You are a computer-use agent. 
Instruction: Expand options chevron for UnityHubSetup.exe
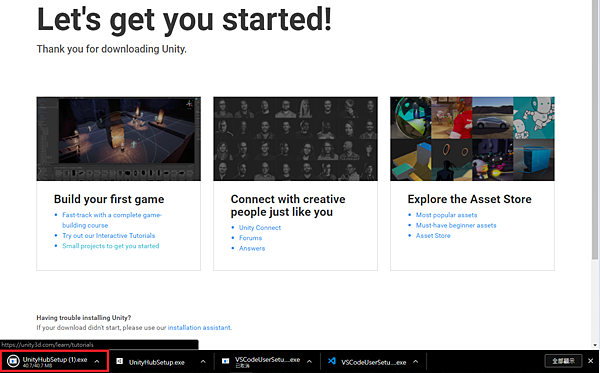(x=203, y=362)
